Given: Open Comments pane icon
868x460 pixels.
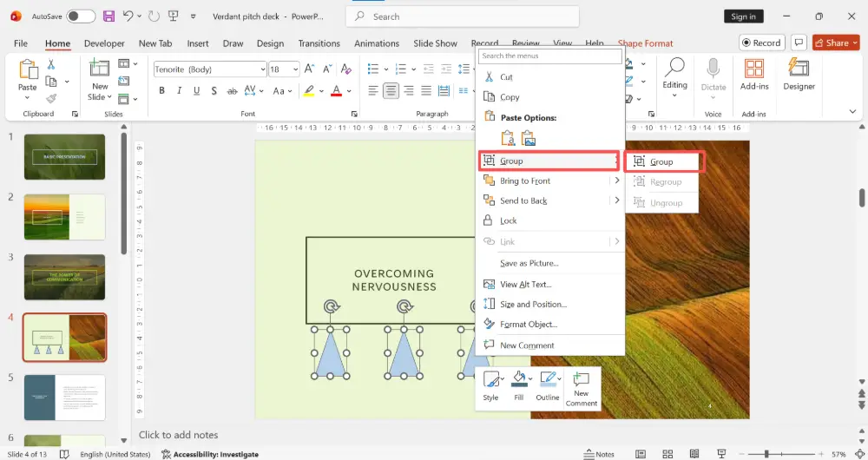Looking at the screenshot, I should pyautogui.click(x=799, y=43).
